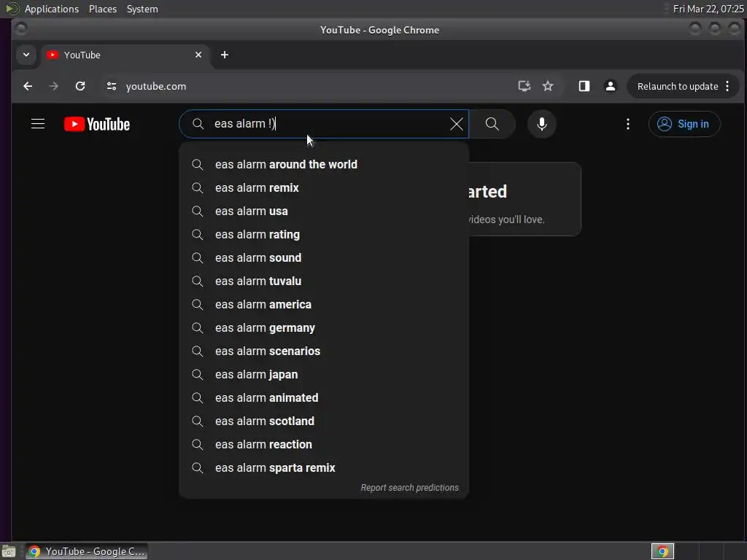Pick the 'eas alarm animated' suggestion
The image size is (747, 560).
pyautogui.click(x=324, y=397)
